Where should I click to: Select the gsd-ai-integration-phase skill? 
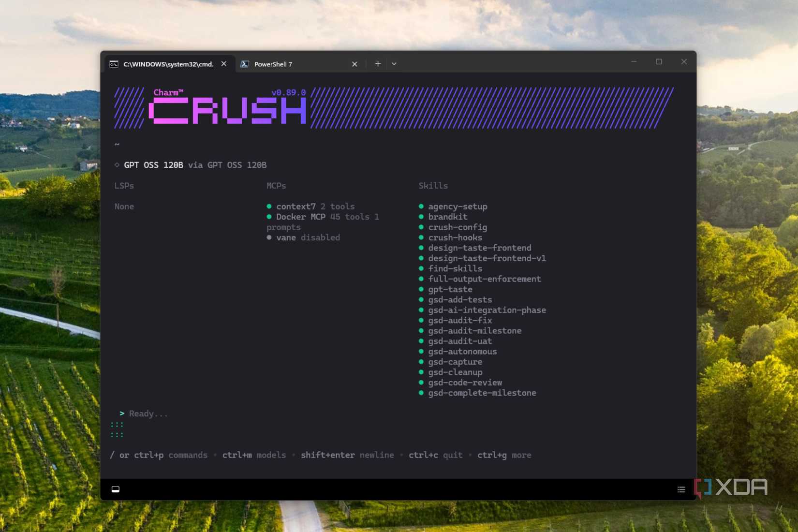point(482,310)
